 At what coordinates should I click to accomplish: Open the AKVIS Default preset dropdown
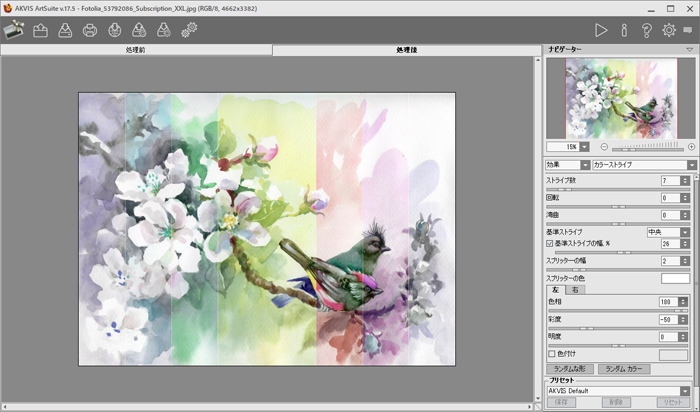(x=685, y=391)
